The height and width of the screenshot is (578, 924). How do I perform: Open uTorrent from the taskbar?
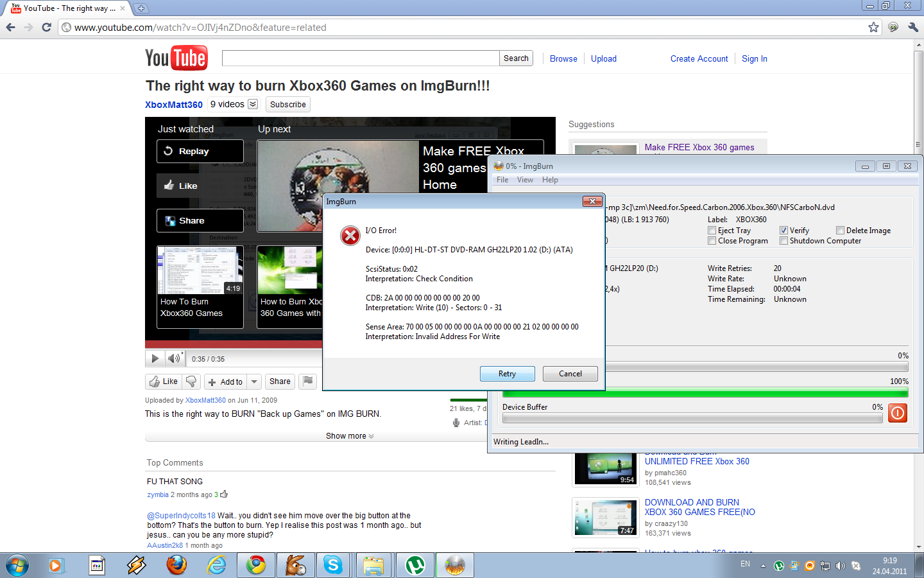pos(415,566)
